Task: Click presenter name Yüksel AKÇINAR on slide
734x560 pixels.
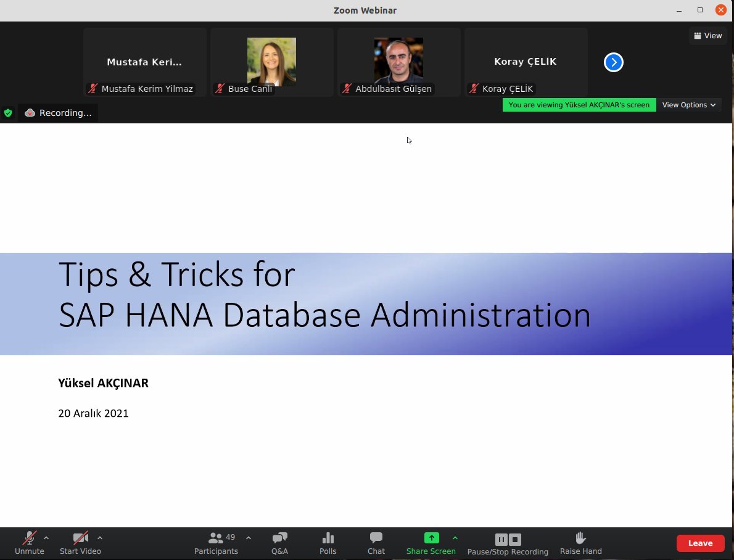Action: click(x=103, y=384)
